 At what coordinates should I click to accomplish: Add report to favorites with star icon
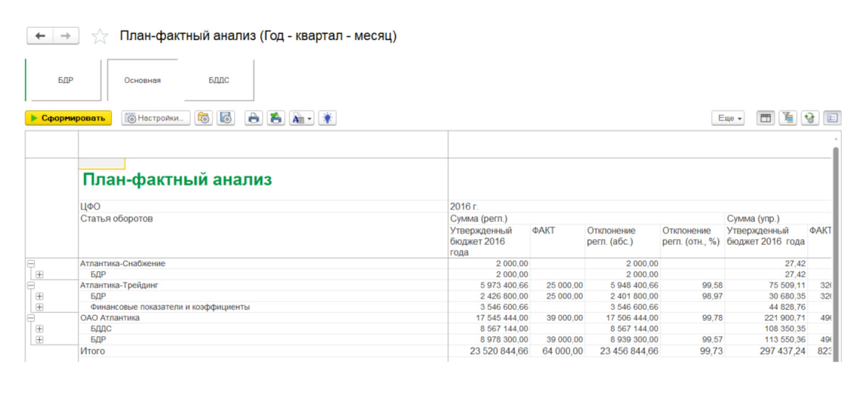point(100,36)
